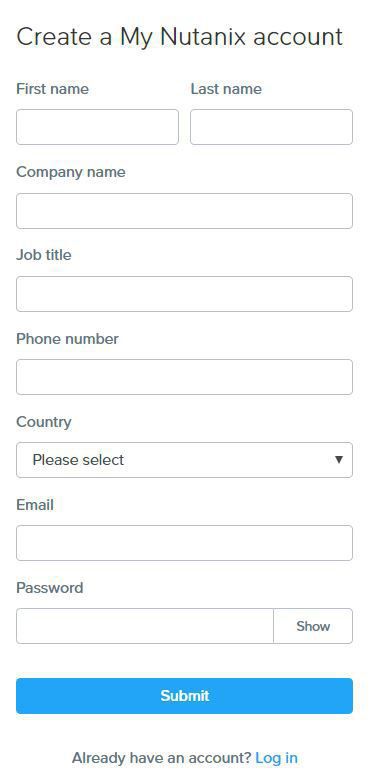377x783 pixels.
Task: Follow the Log in link
Action: (x=276, y=758)
